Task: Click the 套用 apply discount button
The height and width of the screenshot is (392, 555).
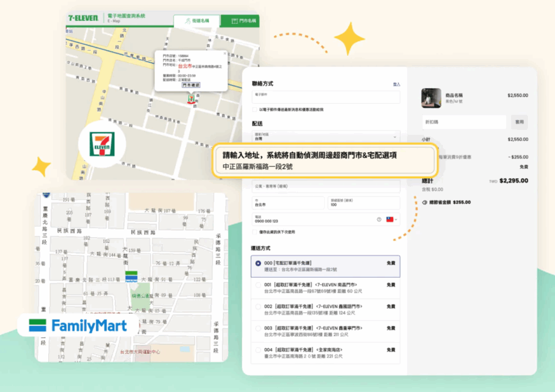Action: 519,122
